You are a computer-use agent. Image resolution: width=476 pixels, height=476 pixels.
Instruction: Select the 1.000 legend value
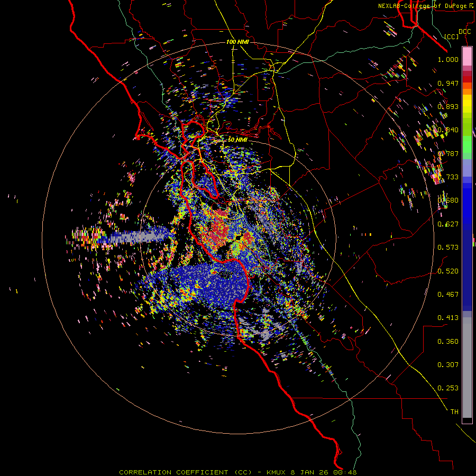click(448, 59)
